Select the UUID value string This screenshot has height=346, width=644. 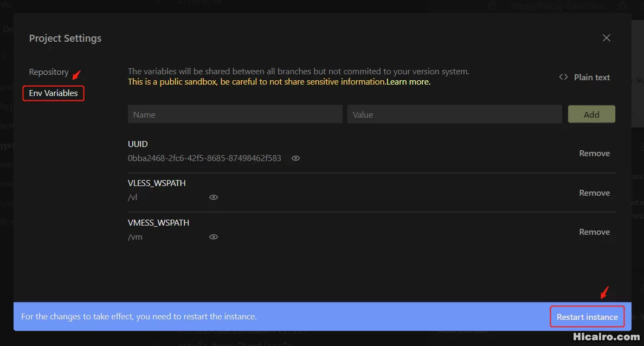(204, 158)
